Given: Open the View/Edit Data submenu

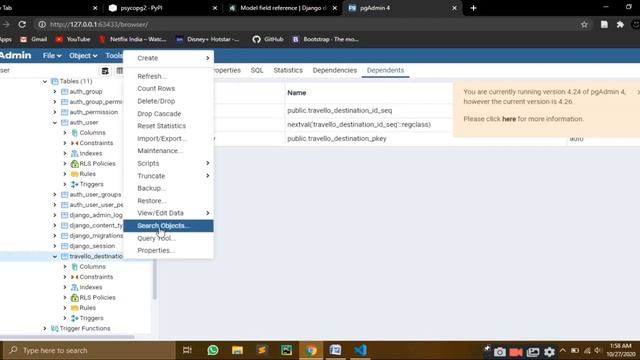Looking at the screenshot, I should [x=168, y=213].
